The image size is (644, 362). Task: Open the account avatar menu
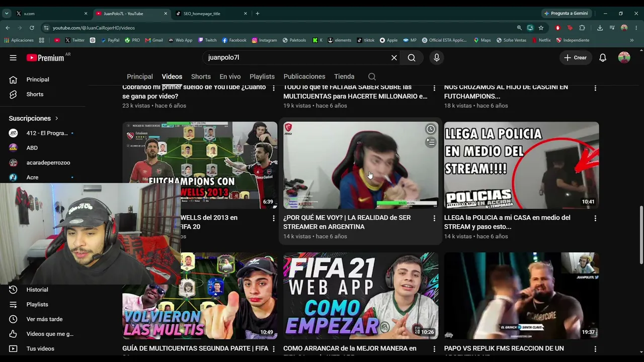point(624,58)
